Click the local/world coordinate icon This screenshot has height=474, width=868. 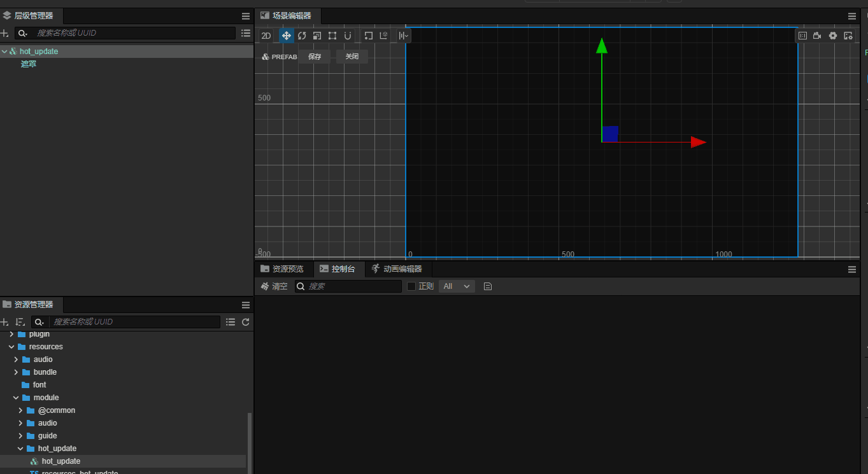point(383,36)
